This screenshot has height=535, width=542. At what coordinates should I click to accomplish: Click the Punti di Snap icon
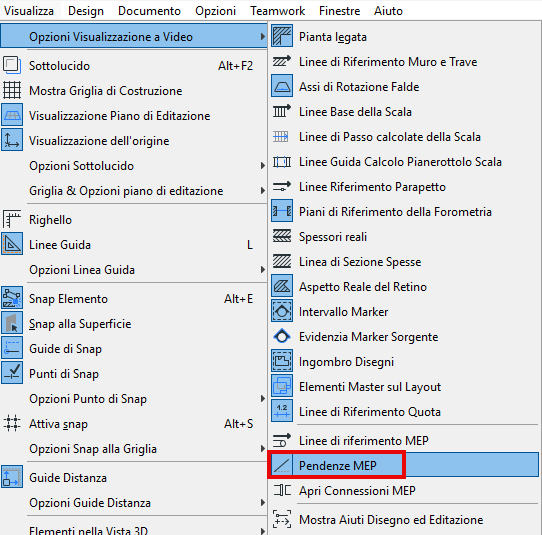12,373
